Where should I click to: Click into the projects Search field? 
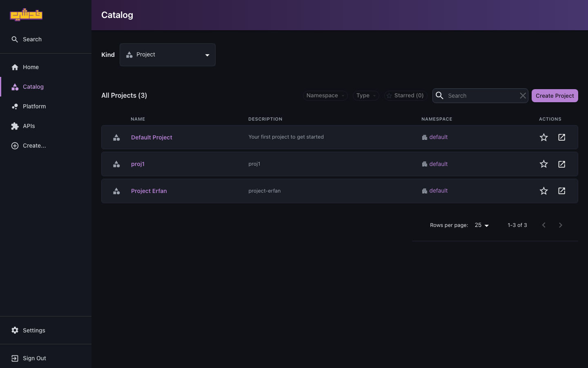pos(481,96)
